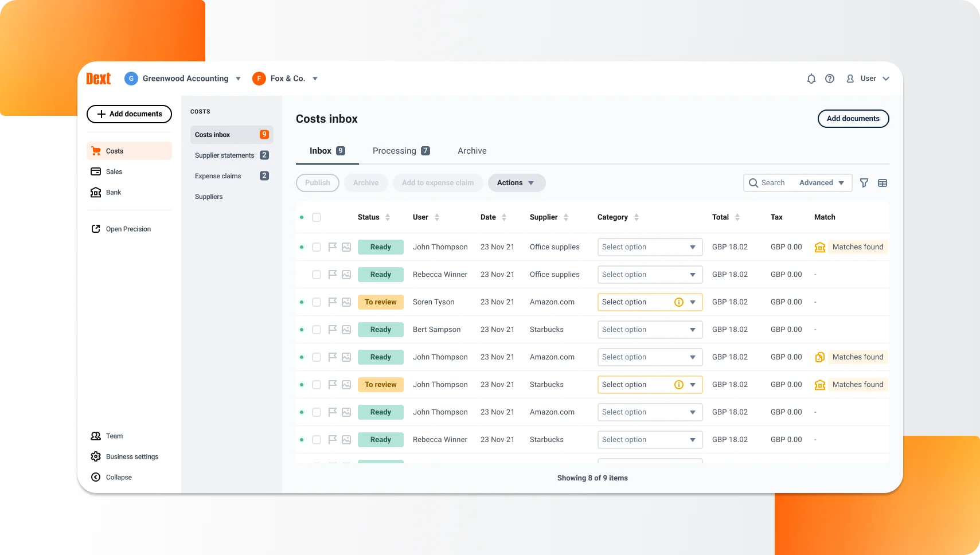The width and height of the screenshot is (980, 555).
Task: Click the Add documents button at top right
Action: pos(853,119)
